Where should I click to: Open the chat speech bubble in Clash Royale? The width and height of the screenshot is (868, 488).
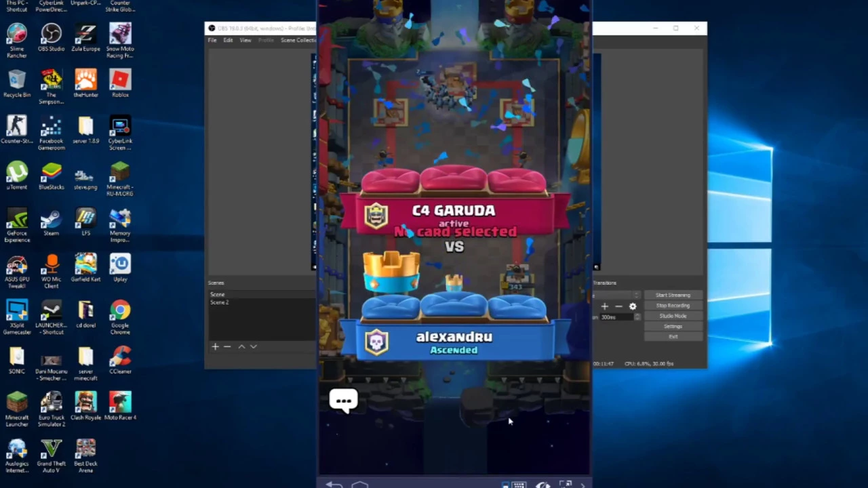tap(343, 401)
